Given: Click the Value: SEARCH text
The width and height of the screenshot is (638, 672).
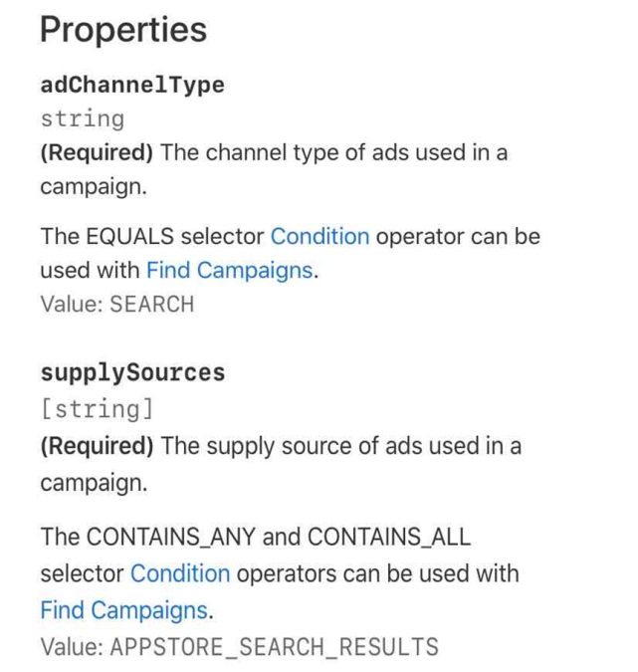Looking at the screenshot, I should click(117, 305).
